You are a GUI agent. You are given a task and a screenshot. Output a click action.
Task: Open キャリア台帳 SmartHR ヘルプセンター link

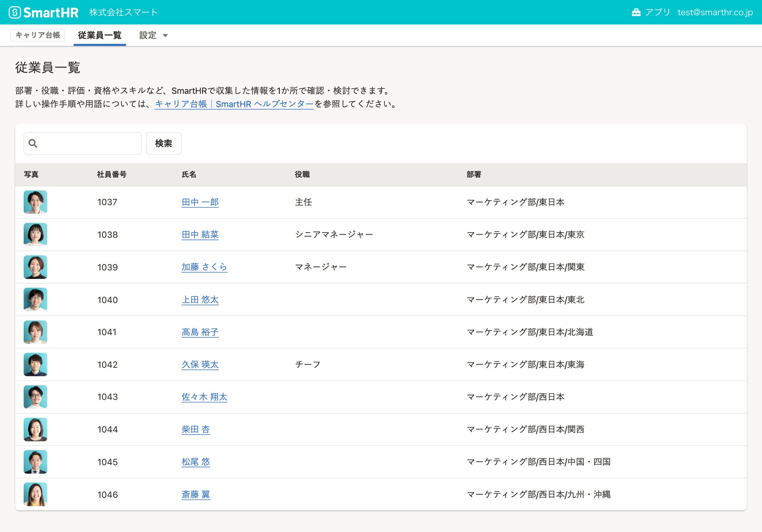click(234, 104)
